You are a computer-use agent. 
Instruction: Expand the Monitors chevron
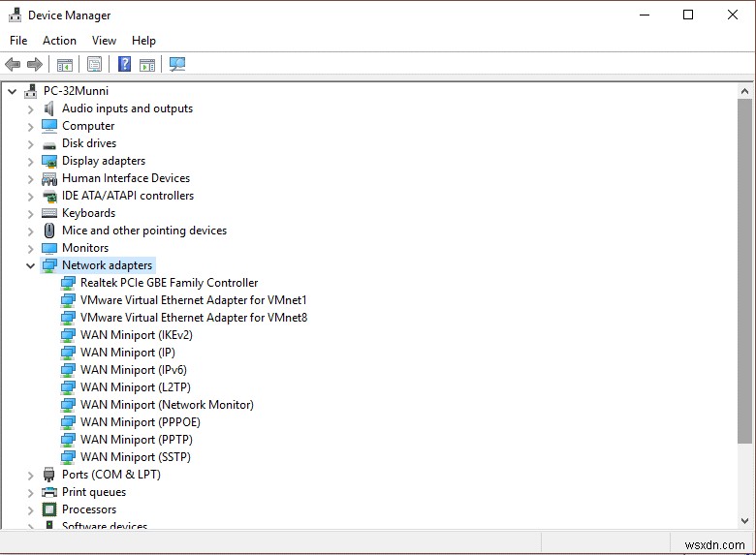pos(30,249)
